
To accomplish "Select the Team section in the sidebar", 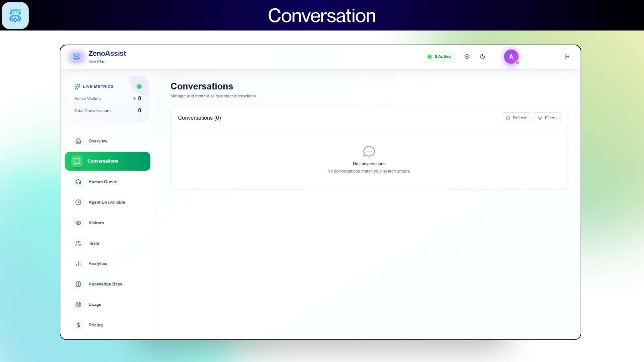I will 94,243.
